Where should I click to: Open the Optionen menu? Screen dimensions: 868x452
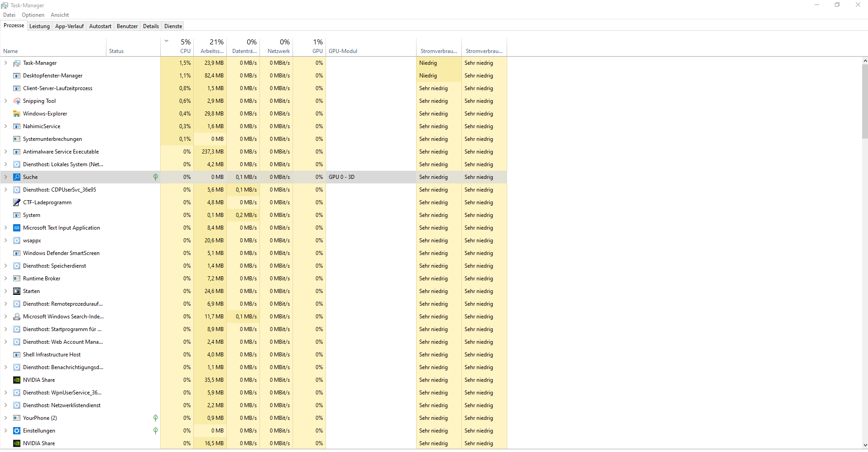click(33, 15)
